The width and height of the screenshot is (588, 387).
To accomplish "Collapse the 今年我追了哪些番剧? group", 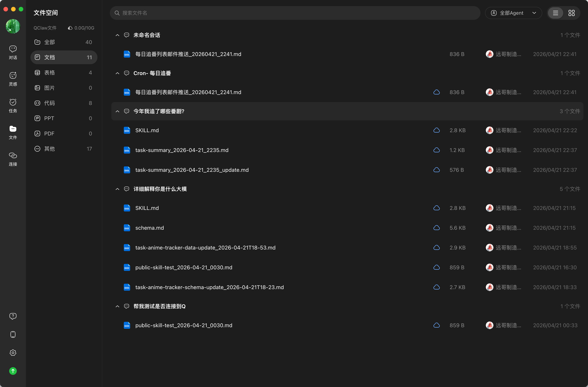I will (x=117, y=111).
